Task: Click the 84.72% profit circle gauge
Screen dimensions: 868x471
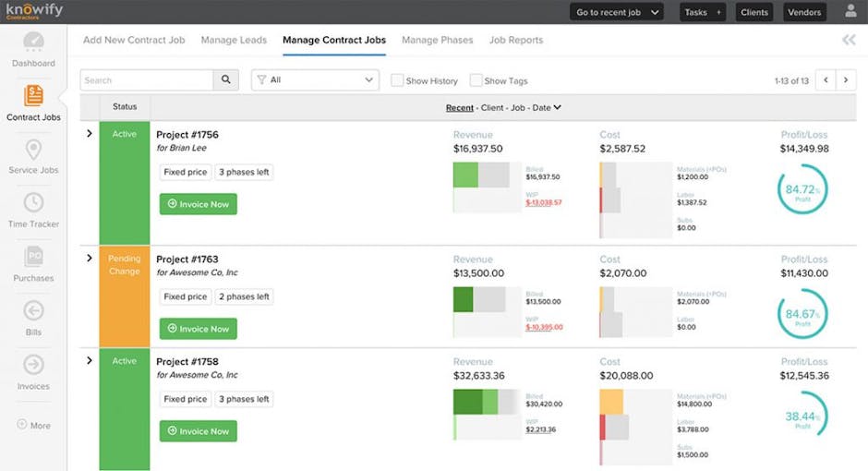Action: 802,189
